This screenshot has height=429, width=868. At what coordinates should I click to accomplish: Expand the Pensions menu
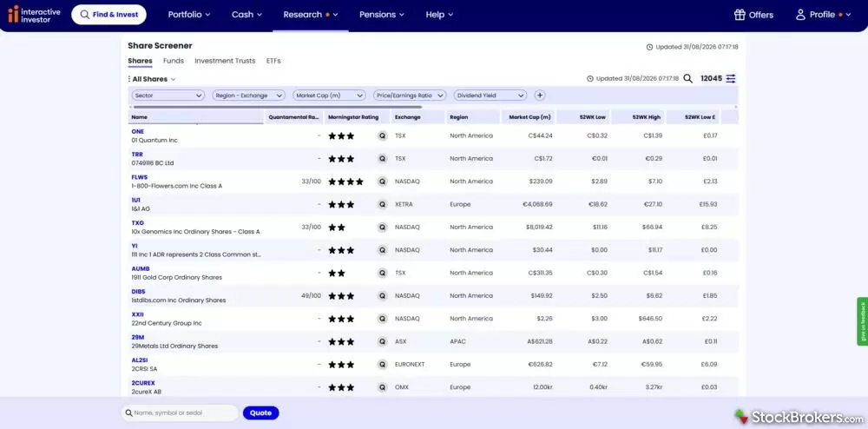tap(381, 15)
